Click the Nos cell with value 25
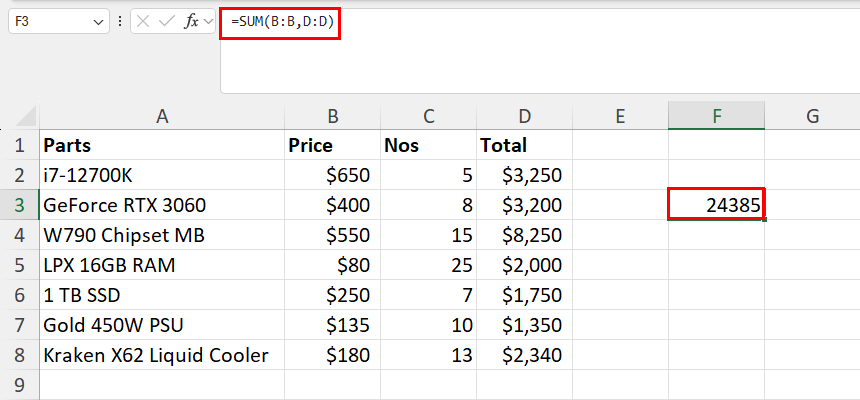This screenshot has width=860, height=400. (x=428, y=265)
